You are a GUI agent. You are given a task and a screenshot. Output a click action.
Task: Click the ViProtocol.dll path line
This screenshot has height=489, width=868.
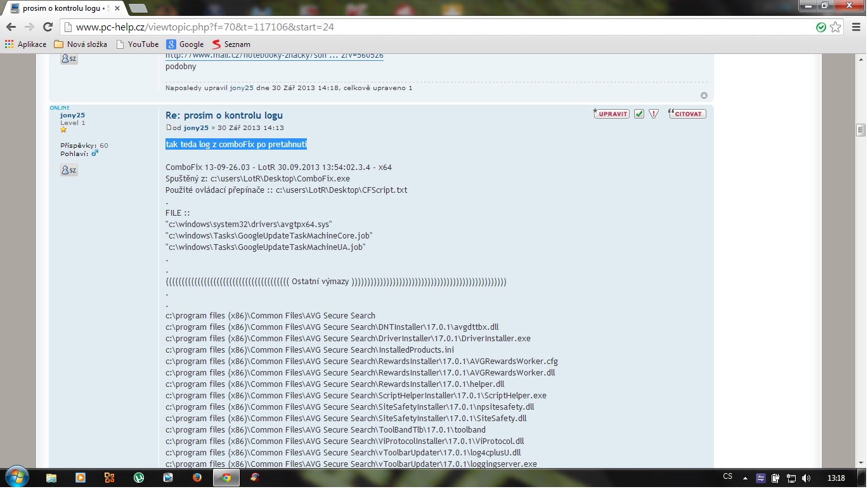[x=344, y=441]
